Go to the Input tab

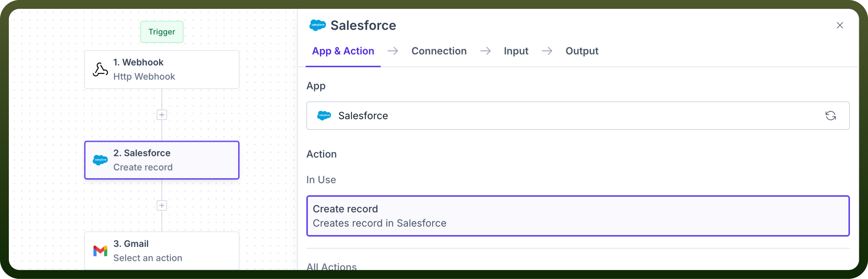coord(516,51)
